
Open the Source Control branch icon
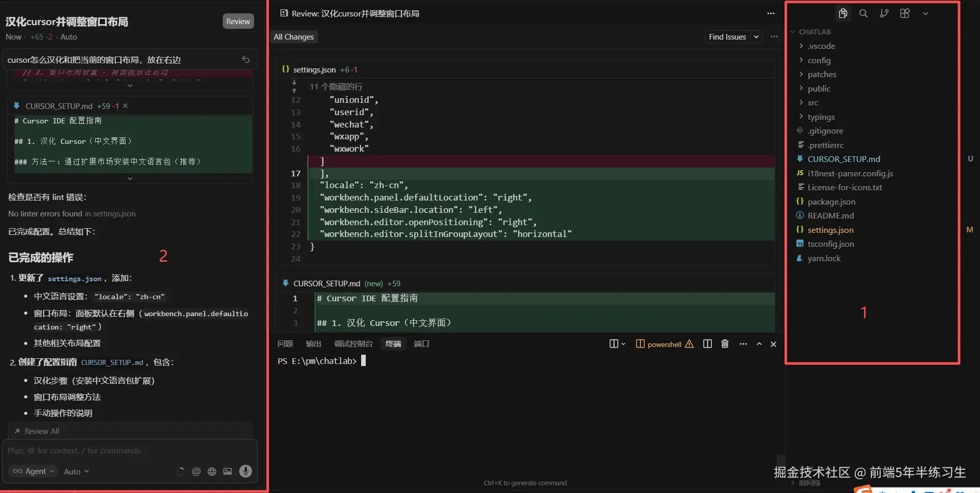point(884,13)
